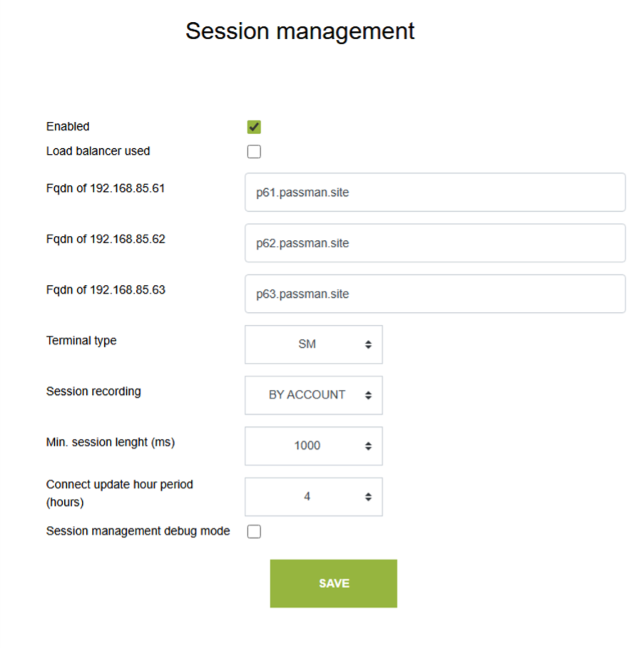The height and width of the screenshot is (650, 644).
Task: Open the Min. session length 1000 dropdown
Action: 313,445
